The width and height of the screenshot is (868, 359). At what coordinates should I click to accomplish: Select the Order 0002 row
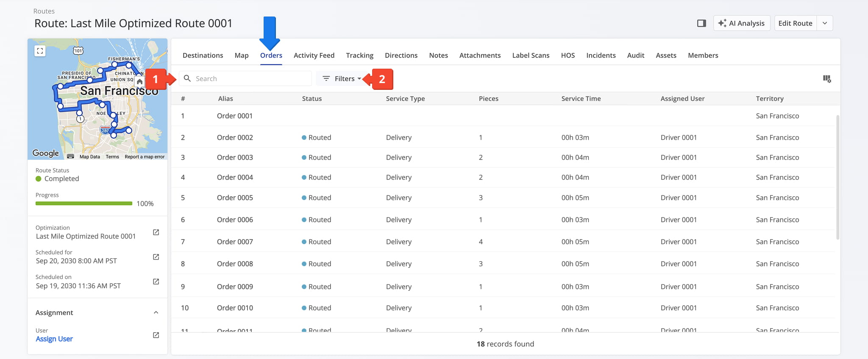[503, 137]
